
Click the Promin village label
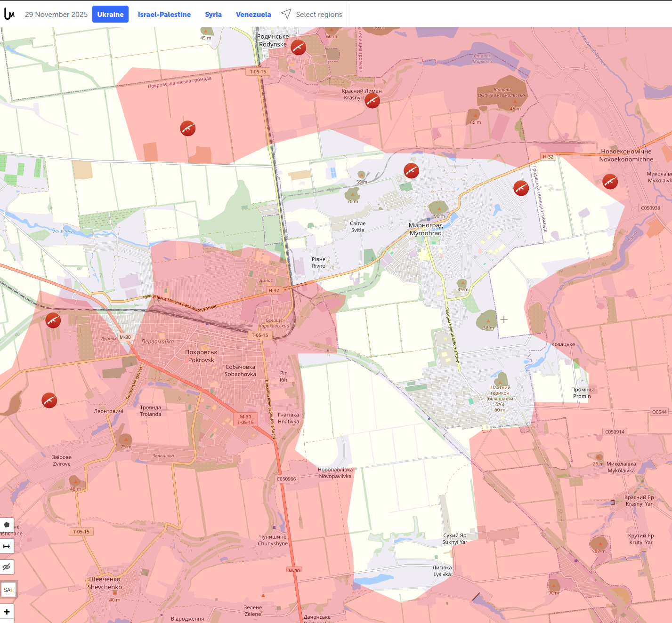click(x=582, y=393)
